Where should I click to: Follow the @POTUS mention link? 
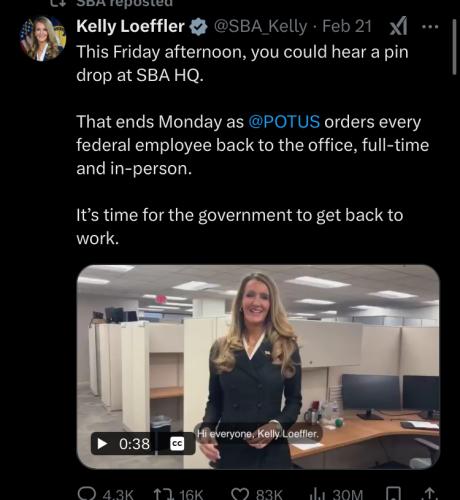pyautogui.click(x=284, y=122)
